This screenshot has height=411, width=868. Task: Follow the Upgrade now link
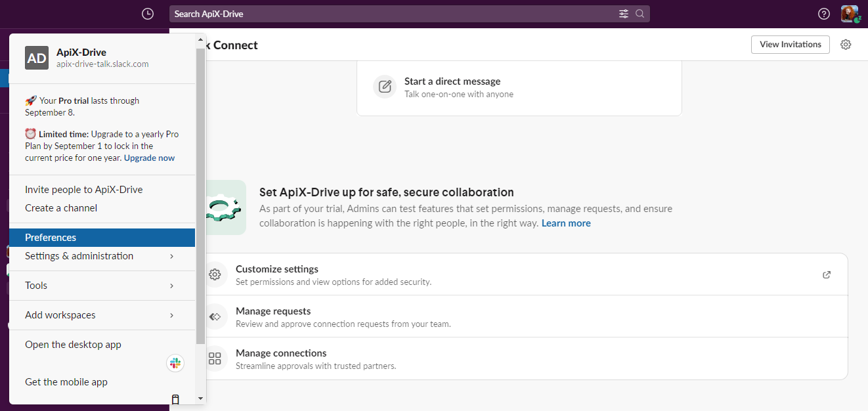149,158
